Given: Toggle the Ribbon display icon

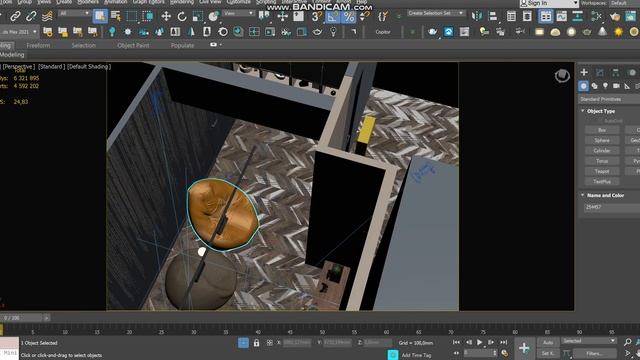Looking at the screenshot, I should [x=546, y=16].
